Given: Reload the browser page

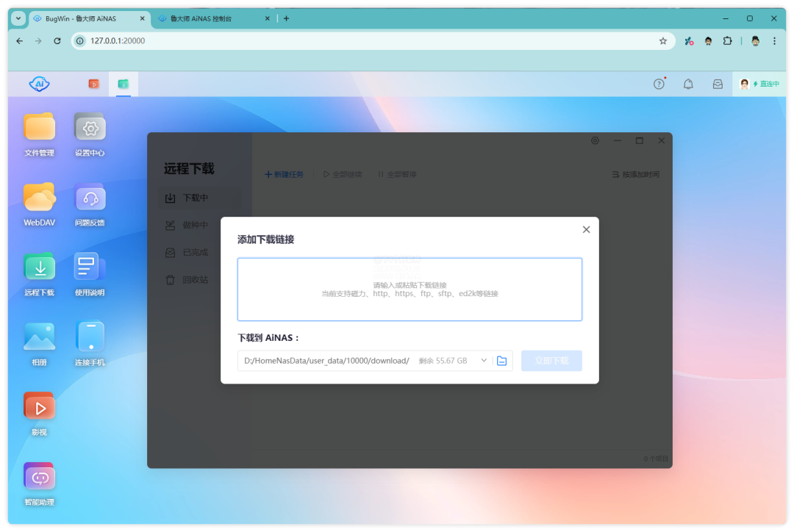Looking at the screenshot, I should click(57, 41).
